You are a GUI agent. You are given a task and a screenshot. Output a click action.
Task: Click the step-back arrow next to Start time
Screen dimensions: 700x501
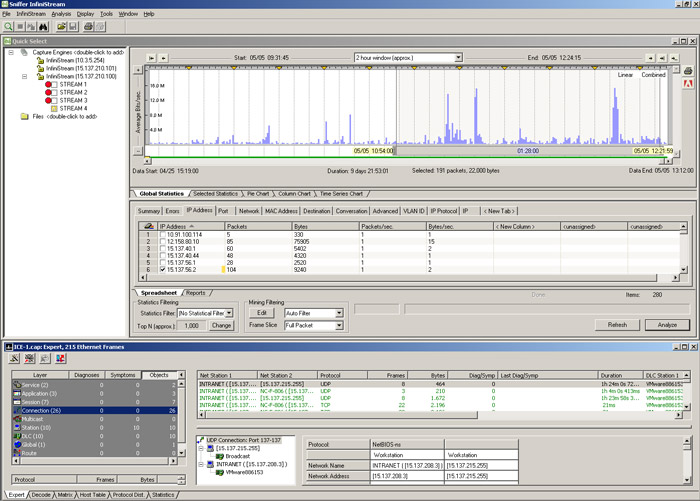coord(163,58)
